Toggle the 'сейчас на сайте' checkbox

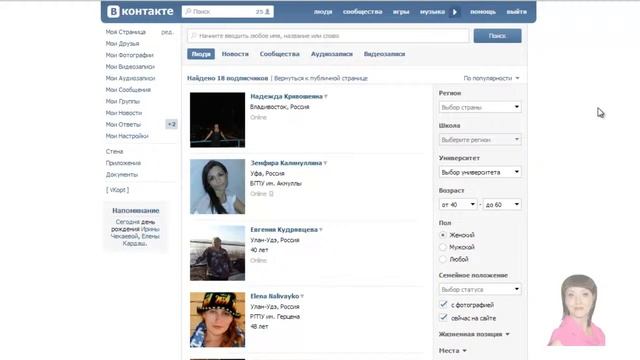coord(444,318)
